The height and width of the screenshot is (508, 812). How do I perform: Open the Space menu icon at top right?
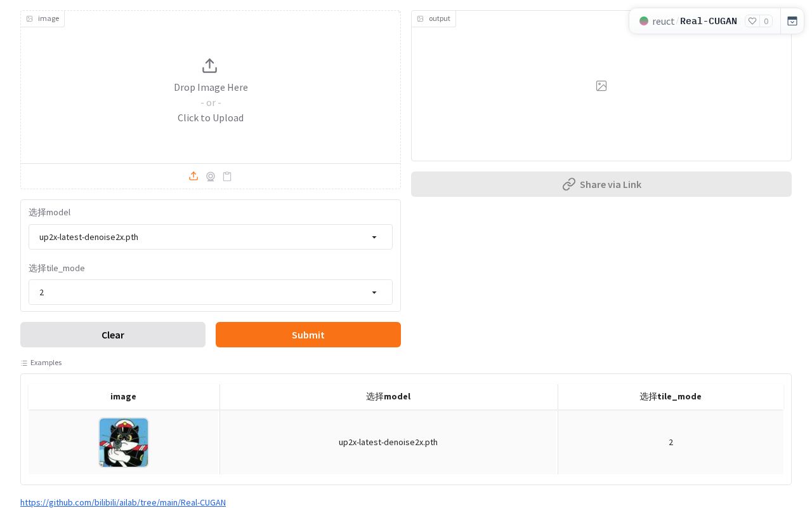[x=792, y=21]
